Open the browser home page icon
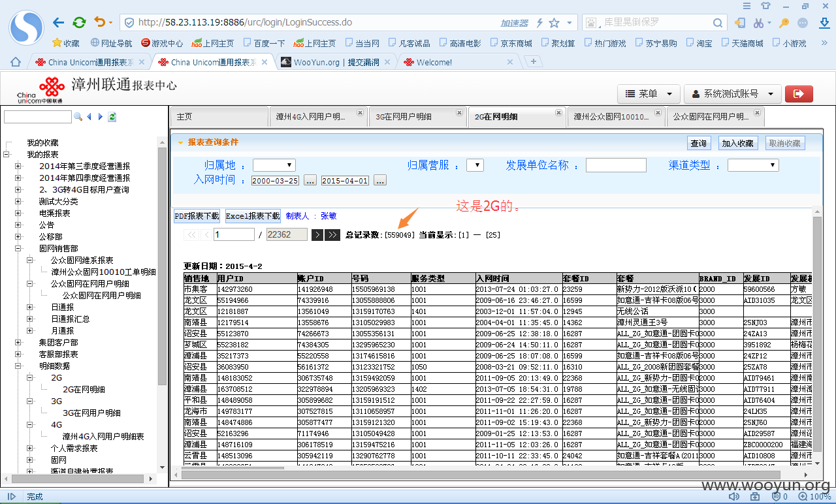This screenshot has height=504, width=836. (15, 62)
